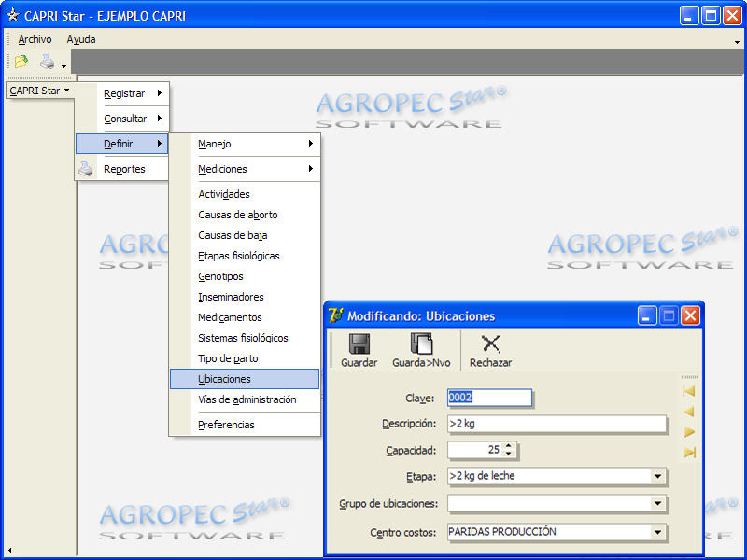Go to next record arrow

tap(689, 432)
